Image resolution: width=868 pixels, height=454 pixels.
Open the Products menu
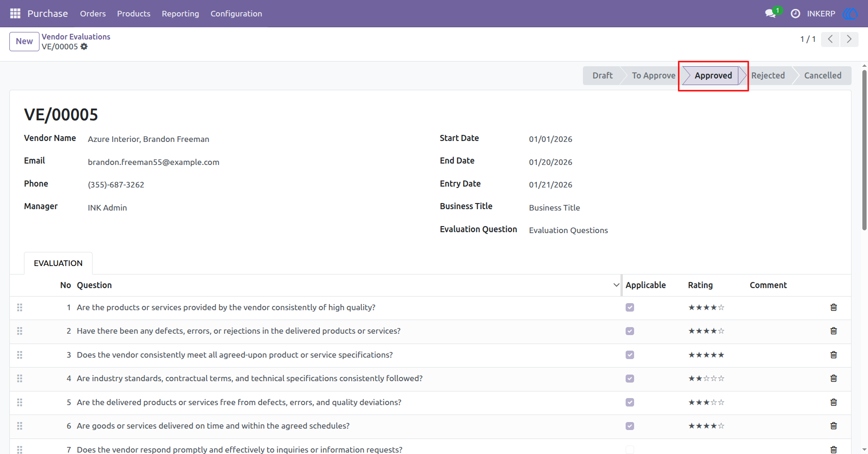click(x=134, y=14)
